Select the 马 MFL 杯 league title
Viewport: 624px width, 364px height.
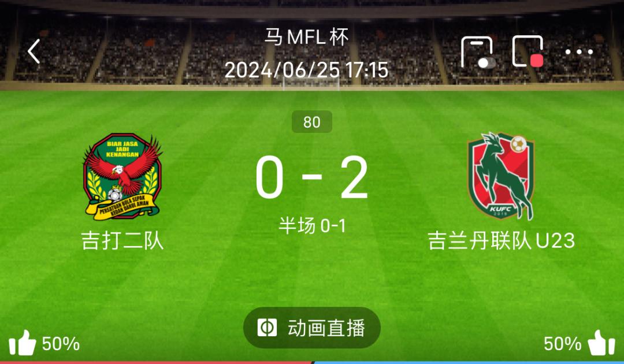point(307,37)
